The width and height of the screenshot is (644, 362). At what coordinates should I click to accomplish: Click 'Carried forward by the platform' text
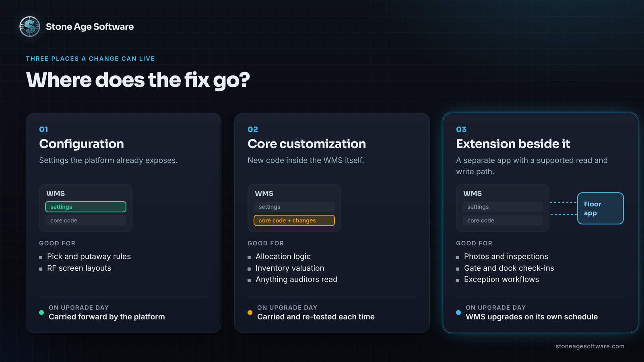coord(107,317)
